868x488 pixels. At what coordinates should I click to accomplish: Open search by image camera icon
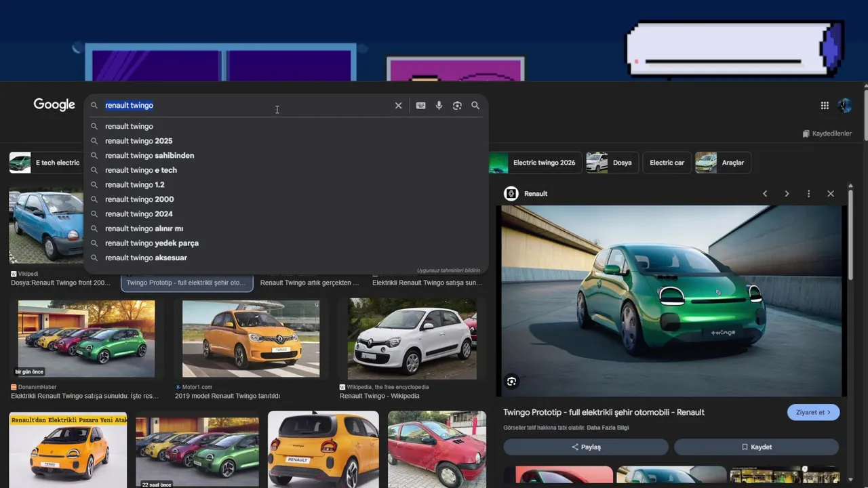[x=457, y=106]
